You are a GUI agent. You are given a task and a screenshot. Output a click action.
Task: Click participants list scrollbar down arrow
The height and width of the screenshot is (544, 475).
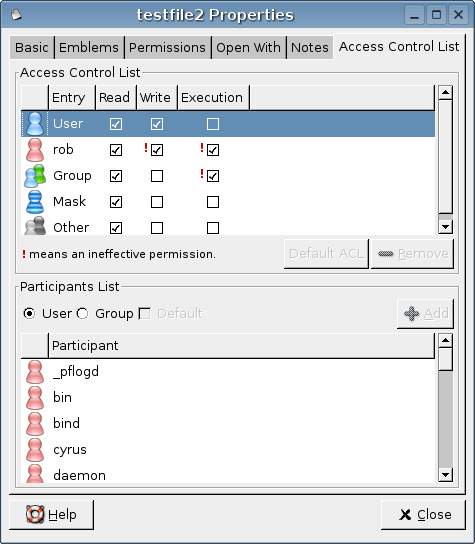[445, 475]
